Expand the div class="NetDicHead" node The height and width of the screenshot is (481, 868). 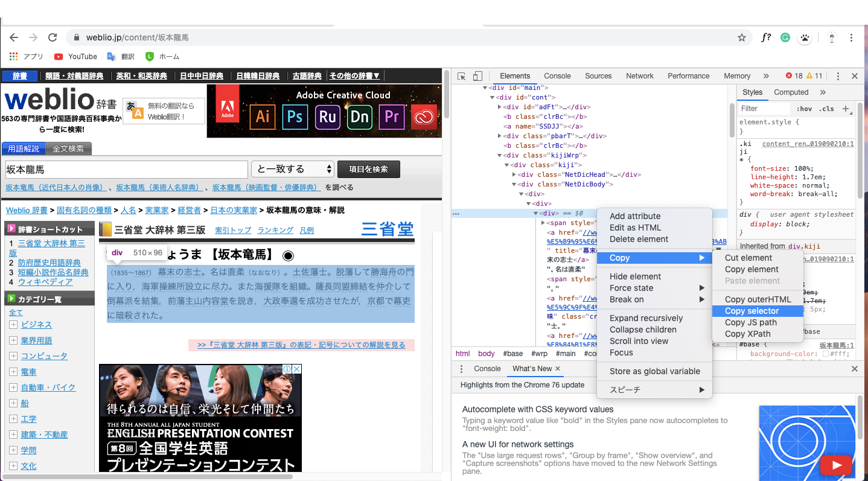[x=514, y=174]
